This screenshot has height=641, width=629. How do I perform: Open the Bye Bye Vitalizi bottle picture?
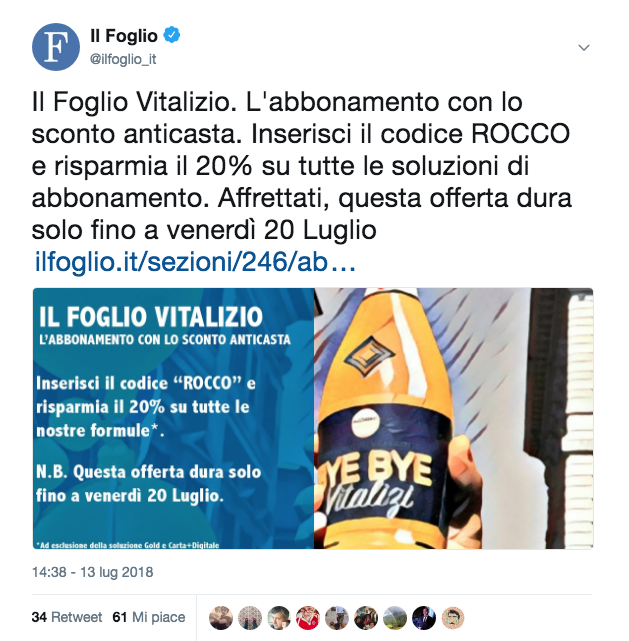(454, 418)
